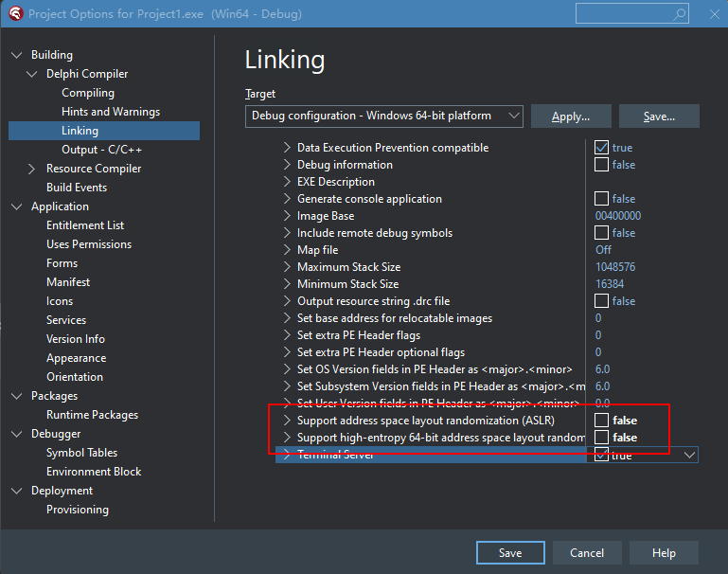Check Generate console application checkbox

tap(601, 199)
